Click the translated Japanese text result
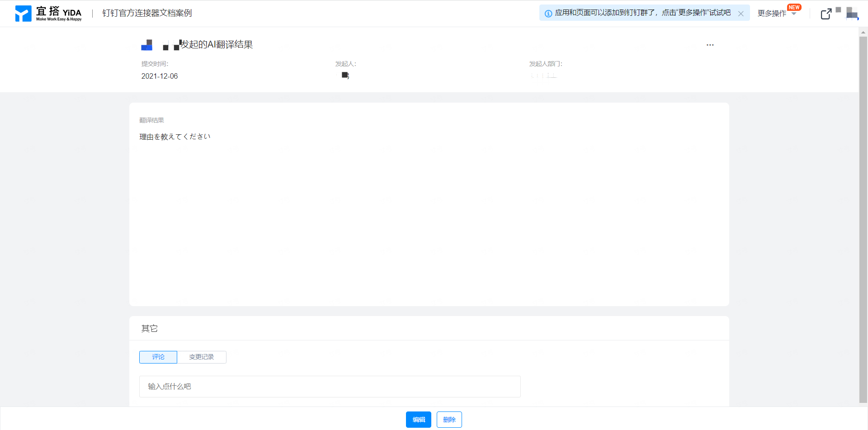This screenshot has height=430, width=868. [175, 137]
